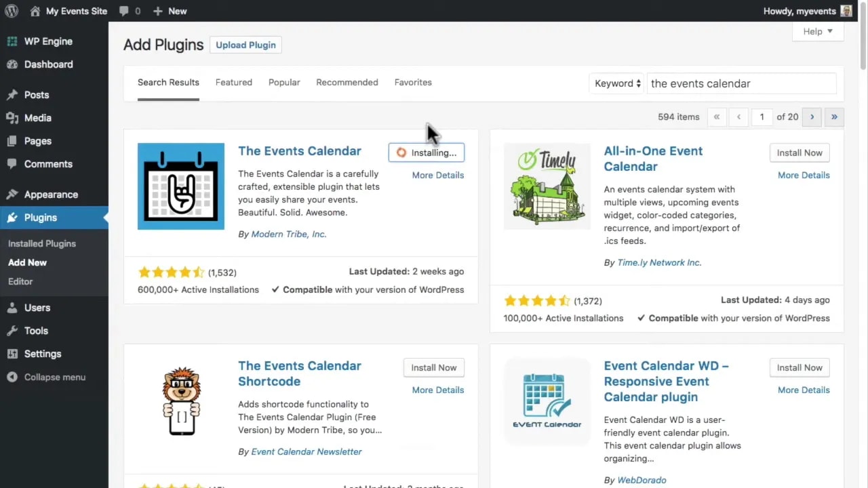The image size is (868, 488).
Task: Visit author Time.ly Network Inc. link
Action: pos(659,262)
